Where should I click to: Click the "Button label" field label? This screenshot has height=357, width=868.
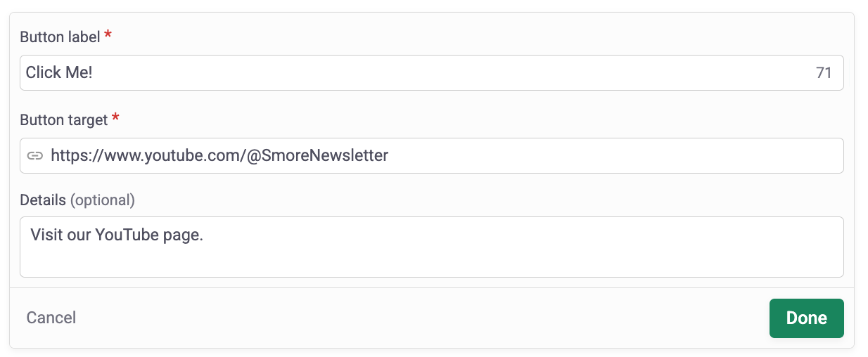pyautogui.click(x=60, y=37)
